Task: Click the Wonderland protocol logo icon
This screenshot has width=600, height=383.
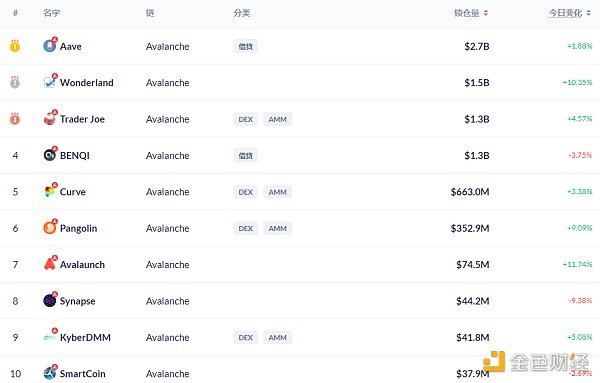Action: coord(49,82)
